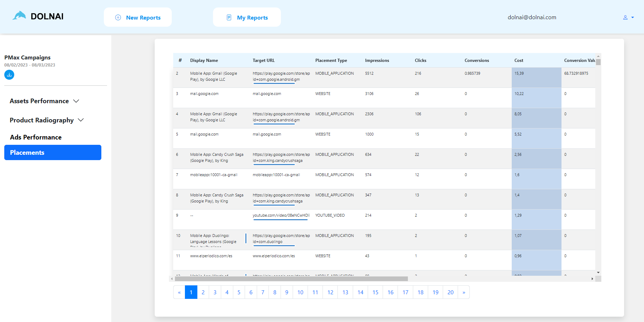Go to page 13
Screen dimensions: 644x322
click(x=345, y=292)
